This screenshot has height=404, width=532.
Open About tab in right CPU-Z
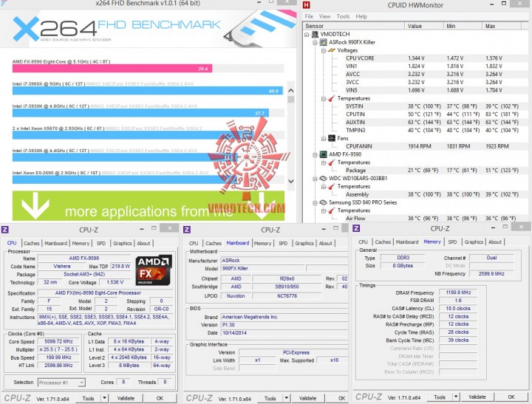coord(495,242)
